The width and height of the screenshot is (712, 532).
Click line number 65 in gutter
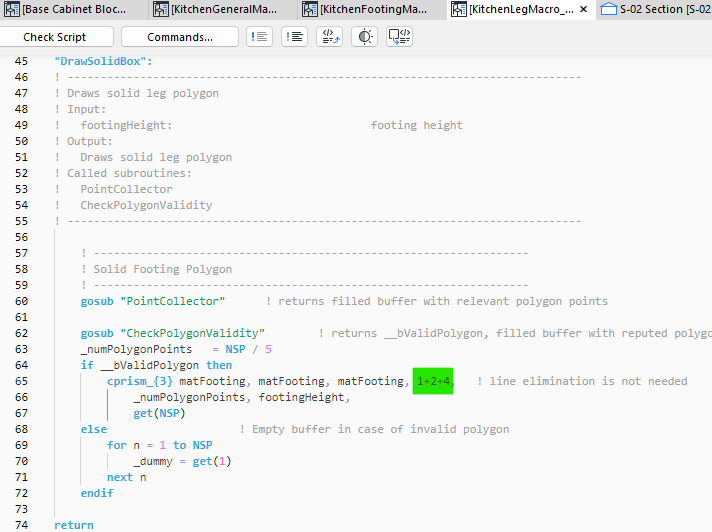point(21,381)
